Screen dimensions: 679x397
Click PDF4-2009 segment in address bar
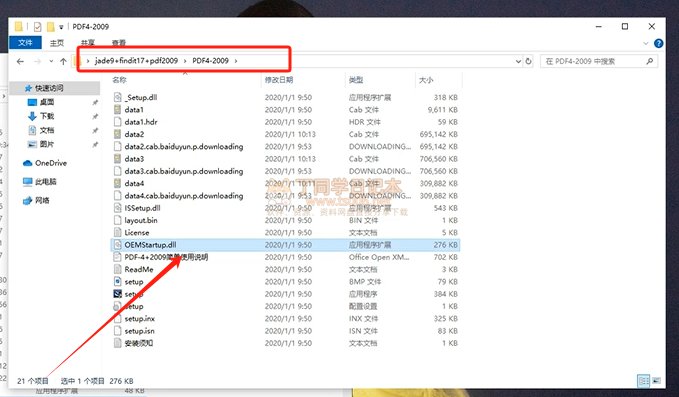(210, 61)
